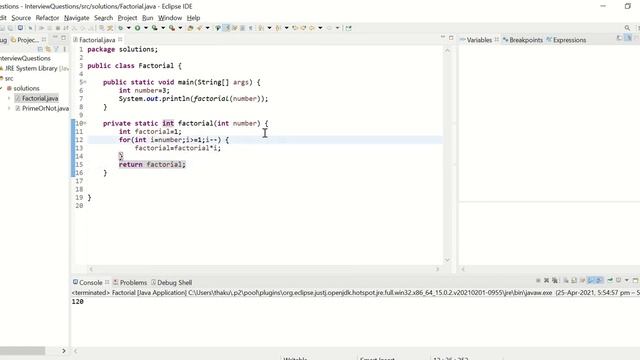
Task: Open the Refactor menu
Action: point(47,18)
